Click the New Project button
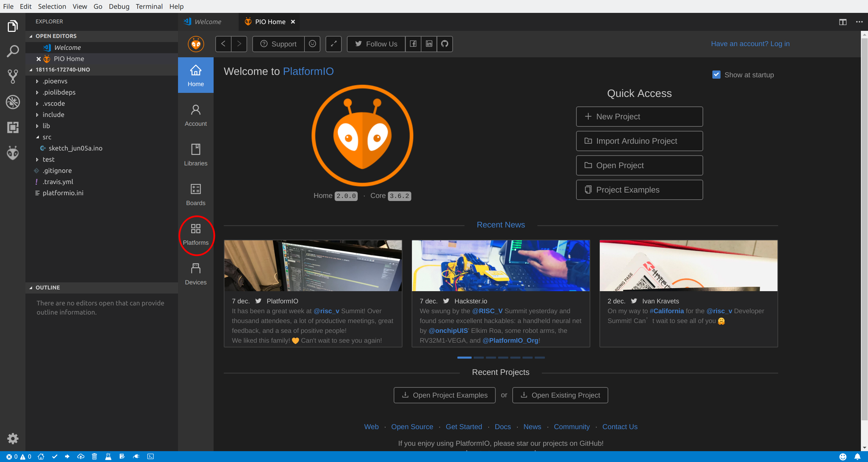Image resolution: width=868 pixels, height=462 pixels. [x=639, y=117]
